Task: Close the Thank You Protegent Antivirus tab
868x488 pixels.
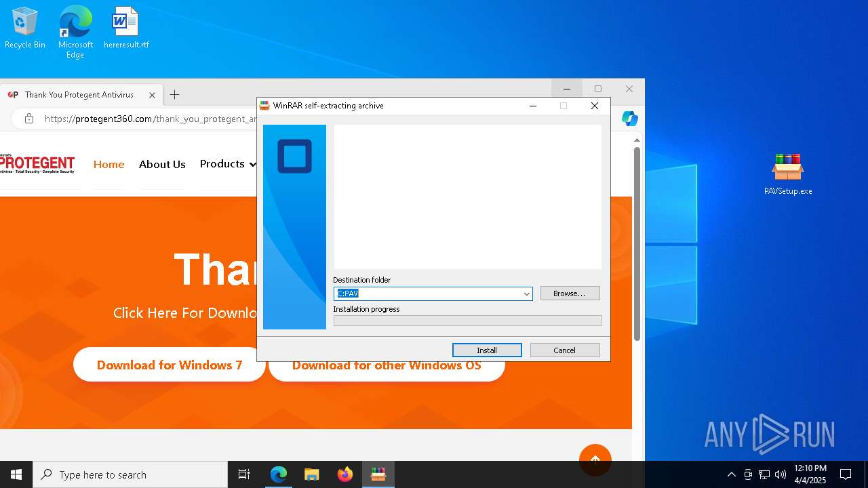Action: (153, 95)
